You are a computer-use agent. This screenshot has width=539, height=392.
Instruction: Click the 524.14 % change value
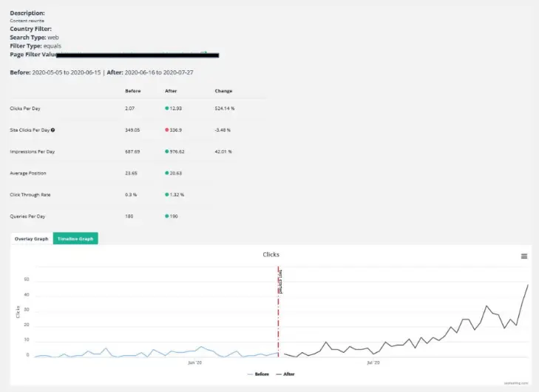click(225, 108)
